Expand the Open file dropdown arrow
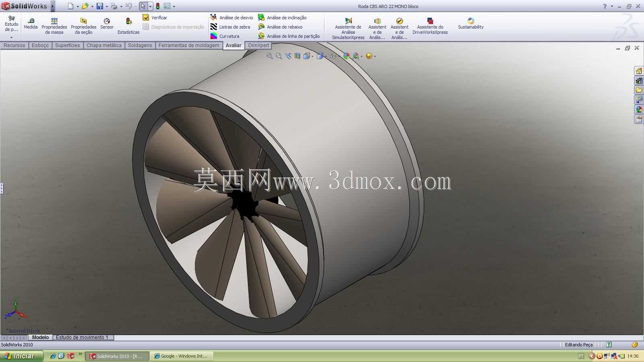 point(92,6)
